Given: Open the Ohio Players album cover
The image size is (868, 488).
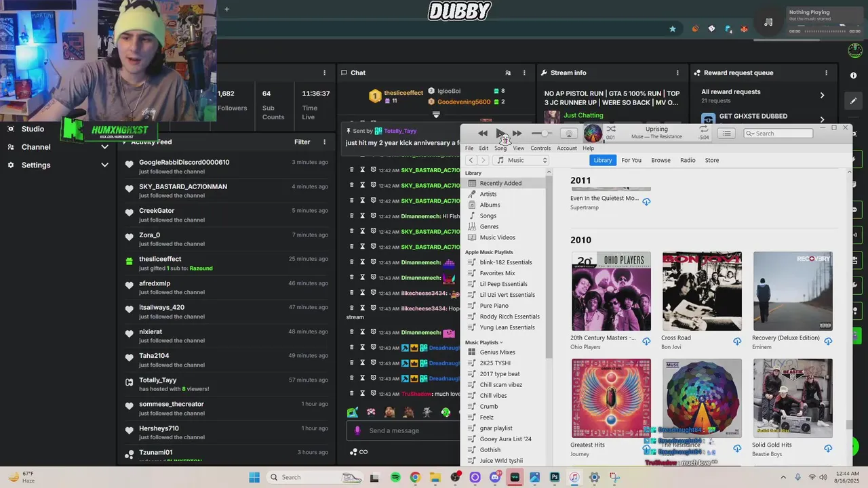Looking at the screenshot, I should tap(611, 291).
